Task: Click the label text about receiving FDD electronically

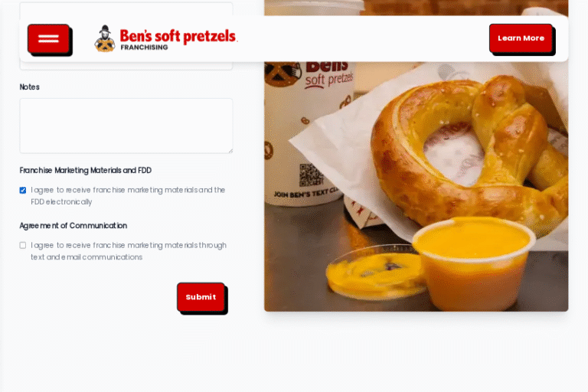Action: pos(128,196)
